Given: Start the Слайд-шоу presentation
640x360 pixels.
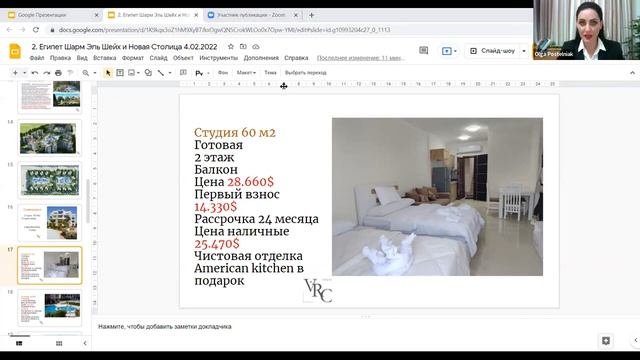Looking at the screenshot, I should pyautogui.click(x=493, y=51).
